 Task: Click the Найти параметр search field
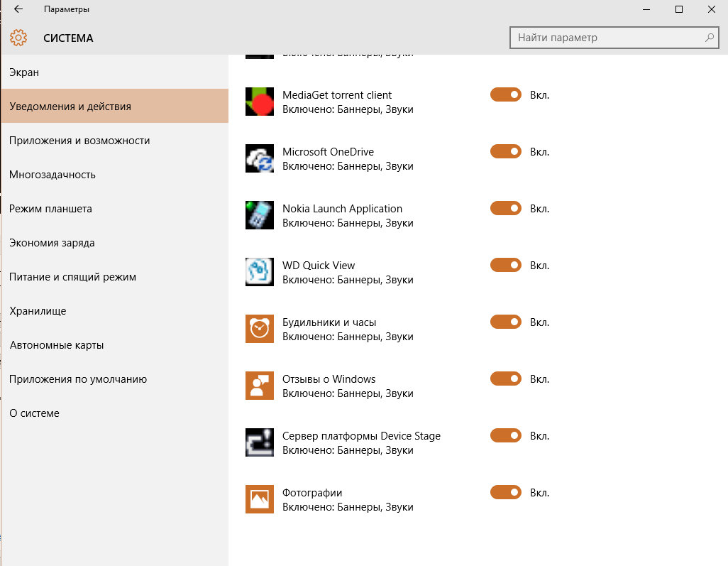(x=614, y=38)
